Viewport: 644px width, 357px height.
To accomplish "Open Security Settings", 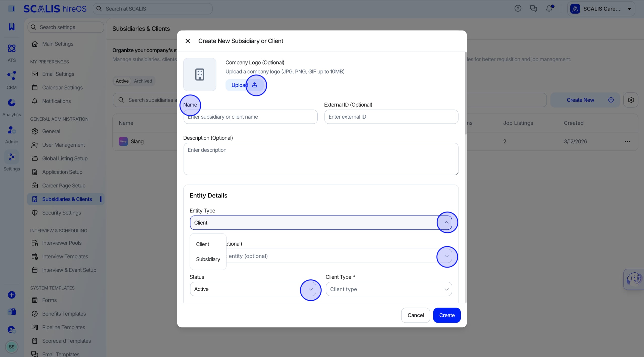I will (x=66, y=213).
